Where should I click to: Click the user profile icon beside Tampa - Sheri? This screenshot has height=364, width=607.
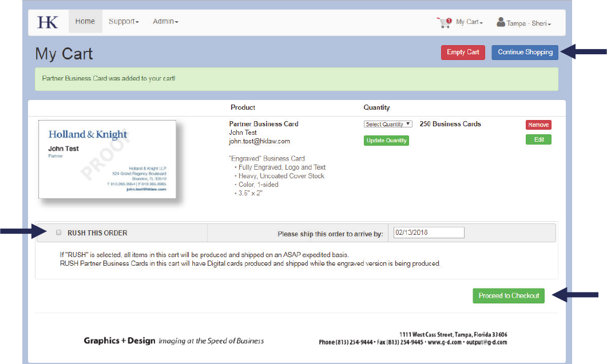pyautogui.click(x=501, y=22)
